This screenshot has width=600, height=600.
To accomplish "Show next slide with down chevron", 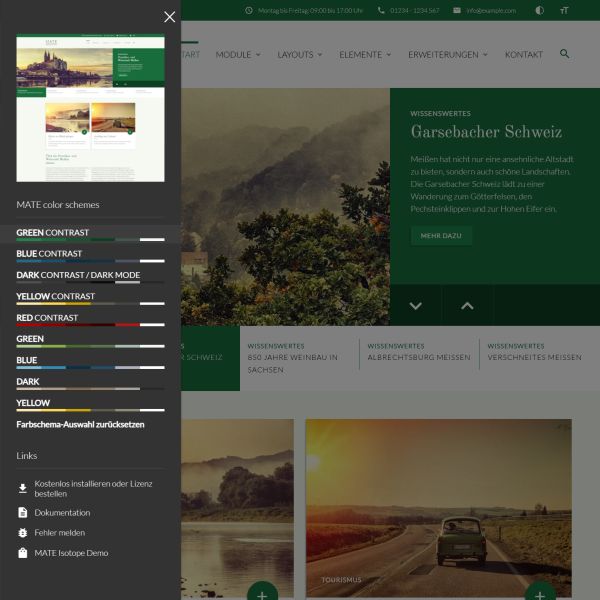I will point(416,306).
